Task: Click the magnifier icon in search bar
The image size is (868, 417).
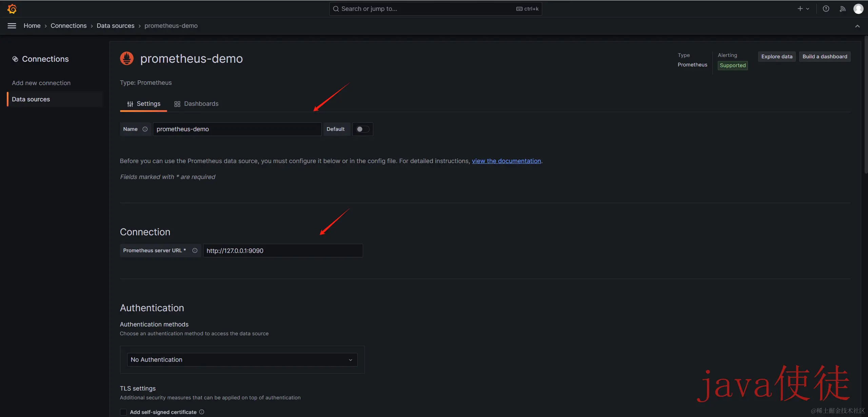Action: pyautogui.click(x=336, y=9)
